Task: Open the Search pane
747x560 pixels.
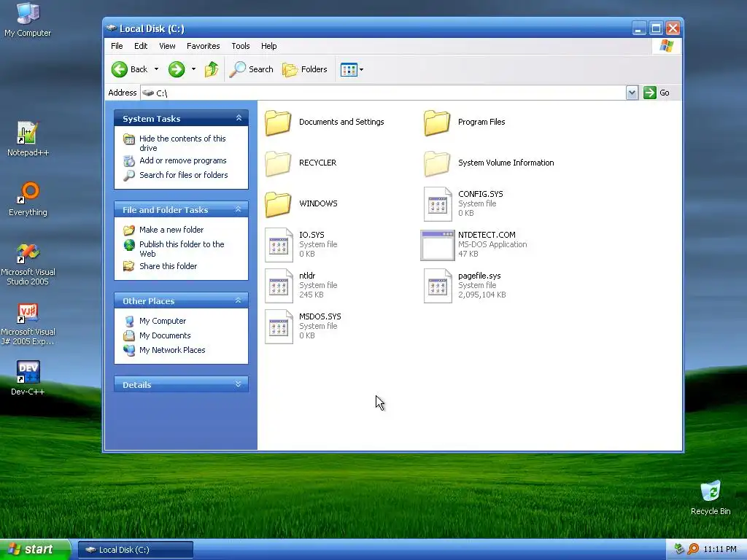Action: [x=251, y=69]
